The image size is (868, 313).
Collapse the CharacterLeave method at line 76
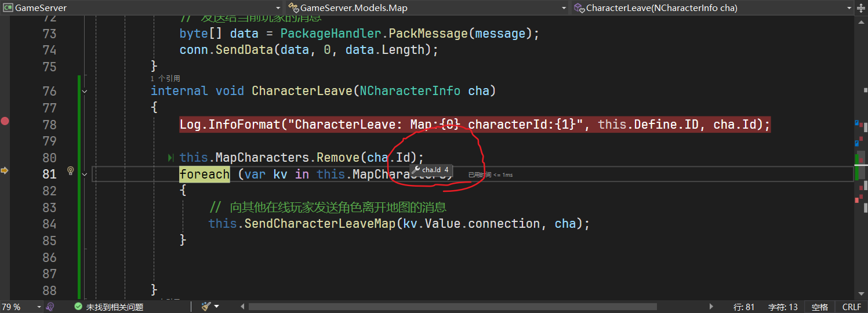click(85, 91)
